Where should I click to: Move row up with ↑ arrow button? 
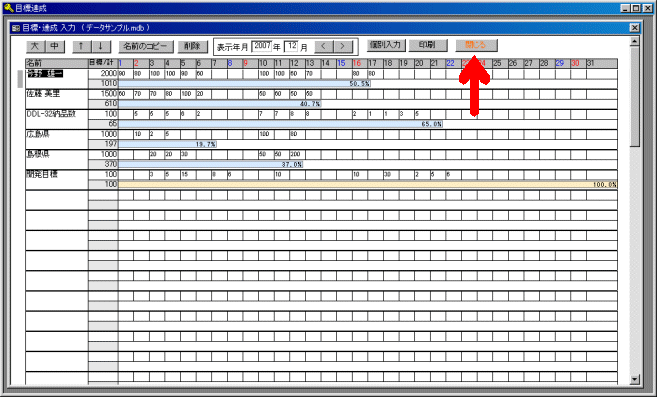click(81, 46)
